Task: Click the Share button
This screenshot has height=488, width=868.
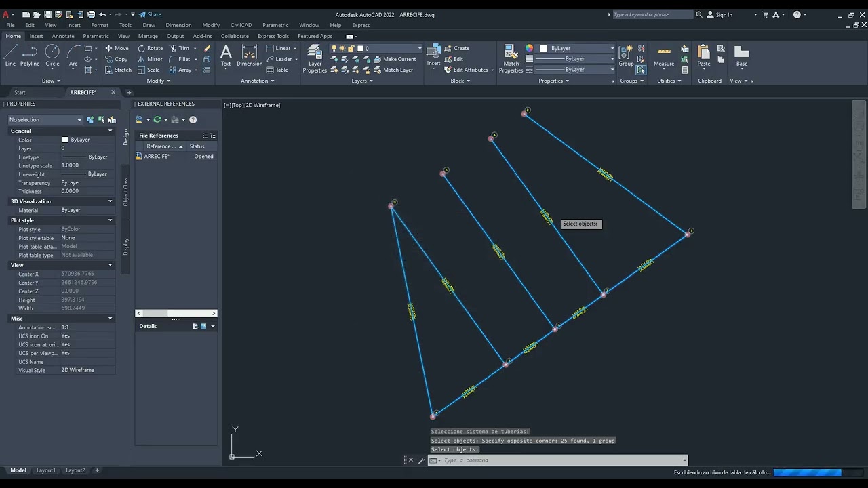Action: (x=150, y=14)
